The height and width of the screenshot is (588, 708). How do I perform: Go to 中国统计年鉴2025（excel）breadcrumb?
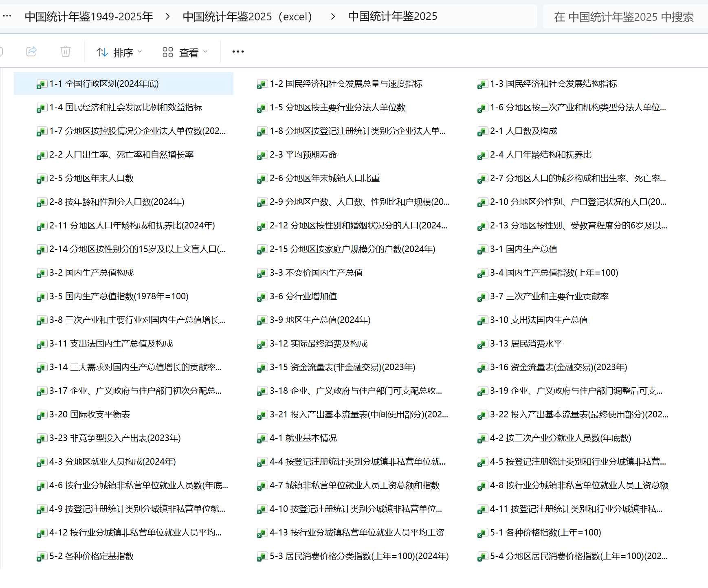click(x=248, y=17)
